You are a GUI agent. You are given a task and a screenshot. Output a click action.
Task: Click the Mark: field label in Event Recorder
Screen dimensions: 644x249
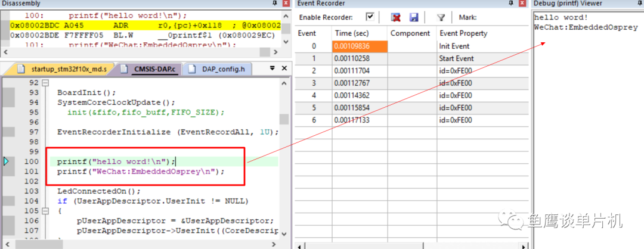click(468, 17)
